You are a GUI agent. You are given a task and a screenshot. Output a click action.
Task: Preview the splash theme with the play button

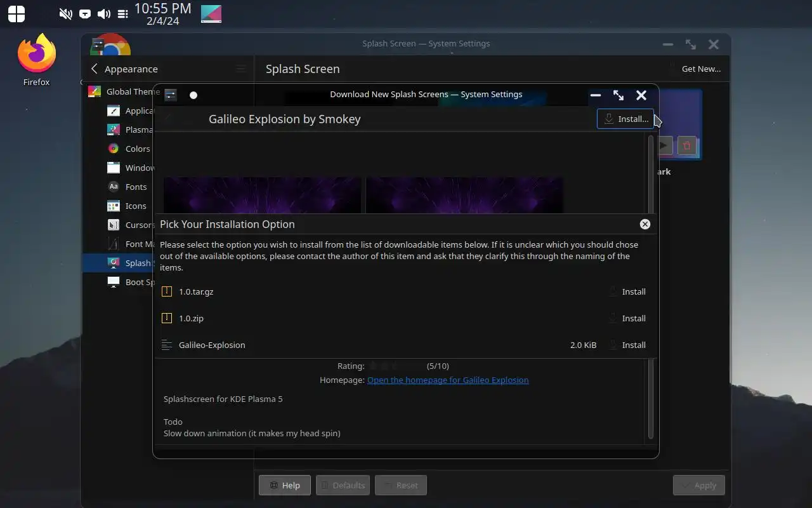[x=664, y=146]
